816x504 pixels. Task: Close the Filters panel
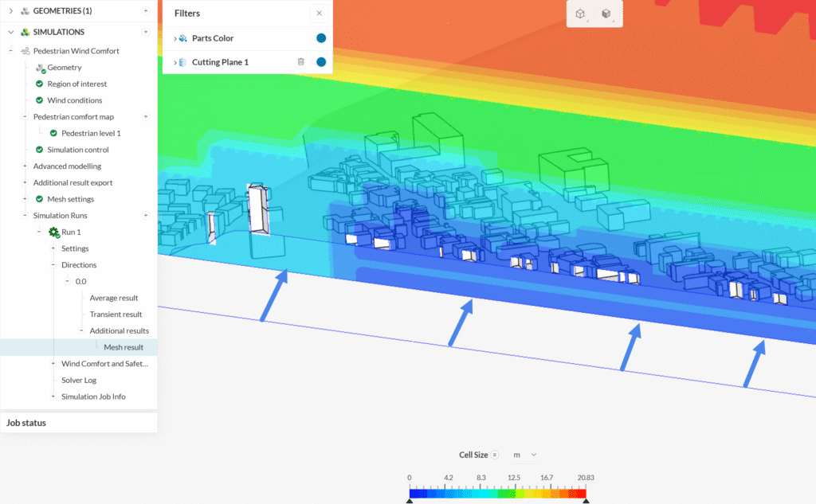tap(319, 14)
